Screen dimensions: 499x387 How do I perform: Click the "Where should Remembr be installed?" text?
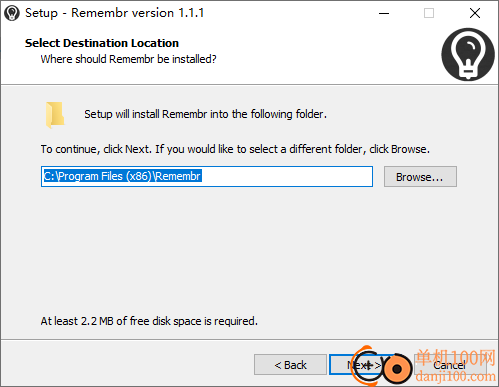[x=128, y=59]
